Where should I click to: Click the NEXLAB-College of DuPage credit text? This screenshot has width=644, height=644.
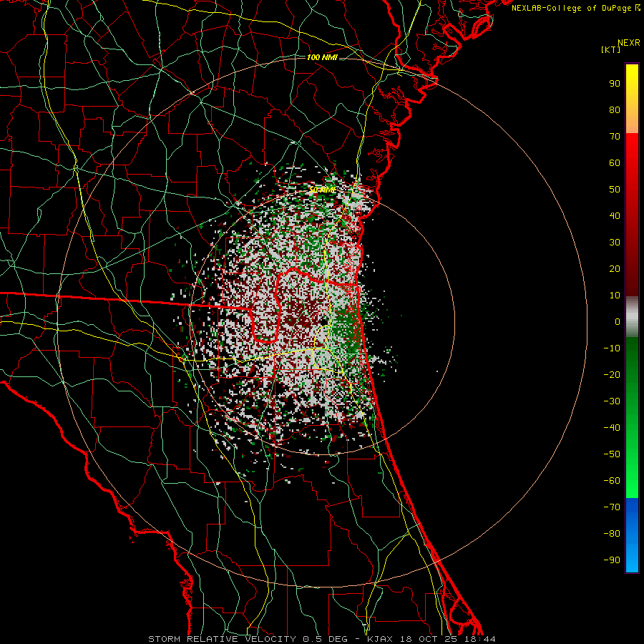pos(575,8)
